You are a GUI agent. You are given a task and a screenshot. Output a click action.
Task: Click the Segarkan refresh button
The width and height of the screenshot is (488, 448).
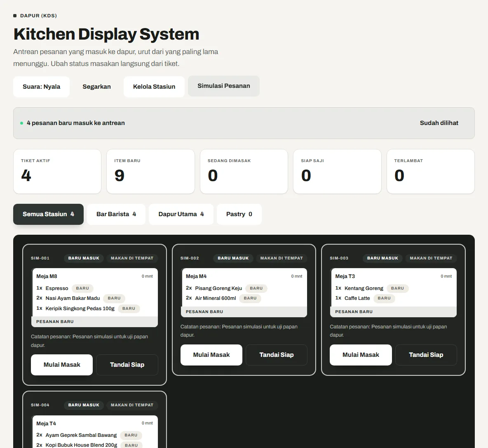coord(96,87)
